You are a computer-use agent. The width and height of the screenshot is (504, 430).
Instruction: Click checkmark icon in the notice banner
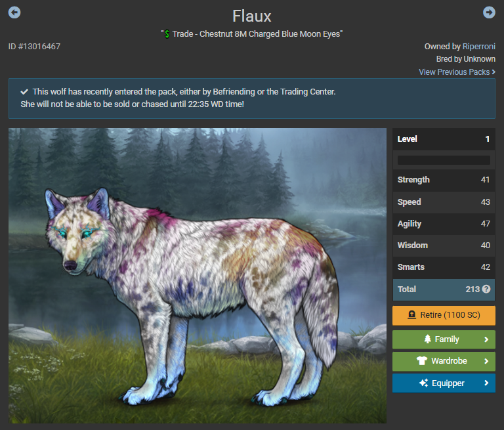click(24, 92)
